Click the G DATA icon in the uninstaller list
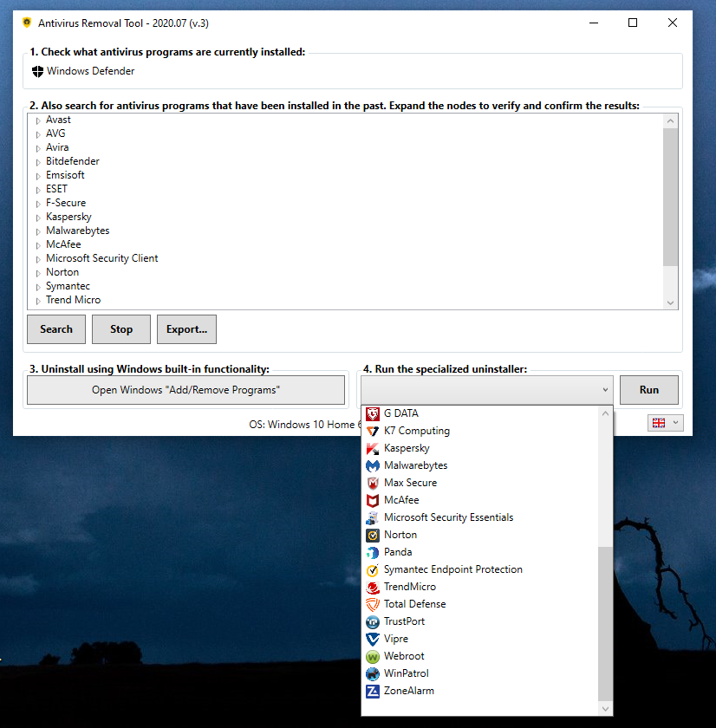716x728 pixels. (373, 413)
